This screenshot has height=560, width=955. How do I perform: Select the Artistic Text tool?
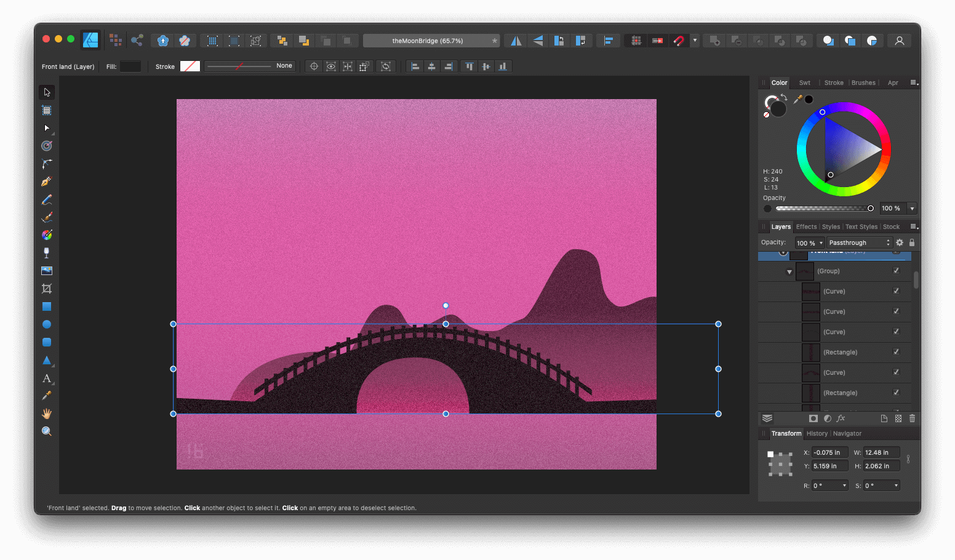pyautogui.click(x=47, y=379)
